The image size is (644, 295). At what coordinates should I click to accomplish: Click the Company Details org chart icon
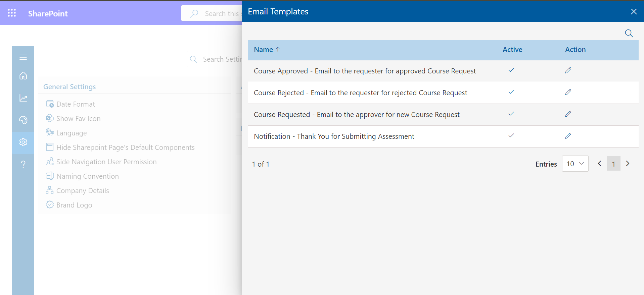pos(50,190)
